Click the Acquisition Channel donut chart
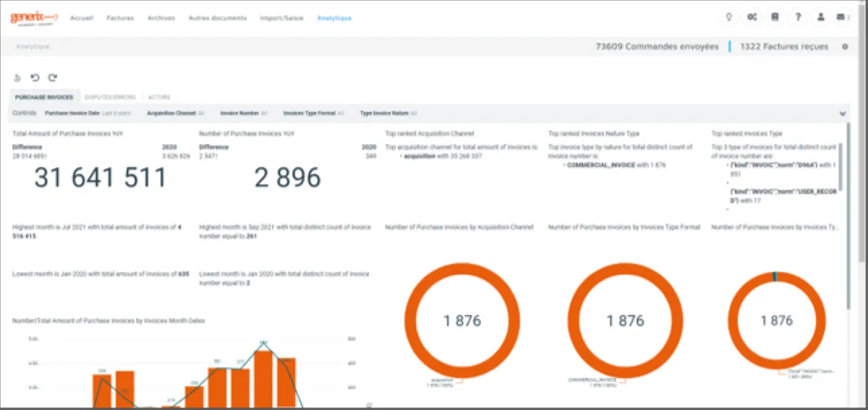The image size is (868, 410). [463, 321]
